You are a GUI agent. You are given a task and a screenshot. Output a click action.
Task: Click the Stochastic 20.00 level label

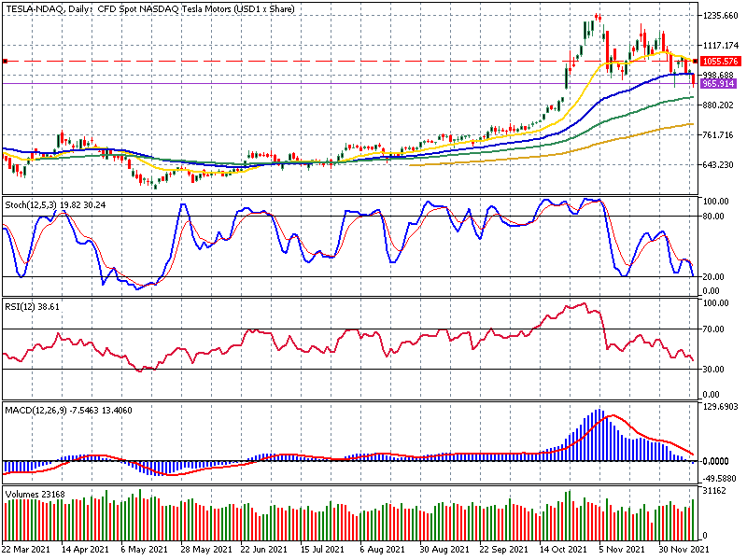(x=714, y=277)
